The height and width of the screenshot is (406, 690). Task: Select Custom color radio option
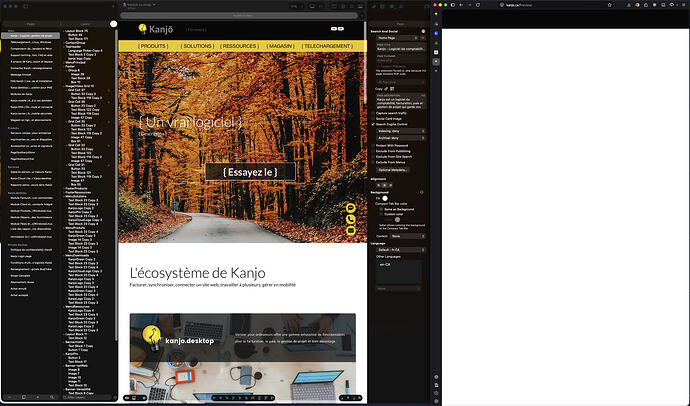[382, 214]
